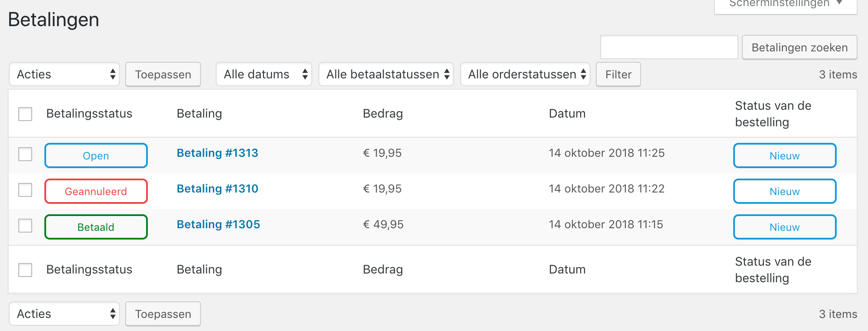This screenshot has height=331, width=868.
Task: Open the Betaling #1310 link
Action: (217, 189)
